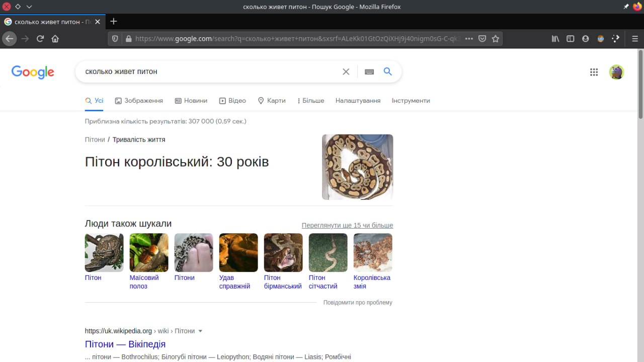Show tracking protection shield info
The width and height of the screenshot is (644, 362).
[115, 39]
